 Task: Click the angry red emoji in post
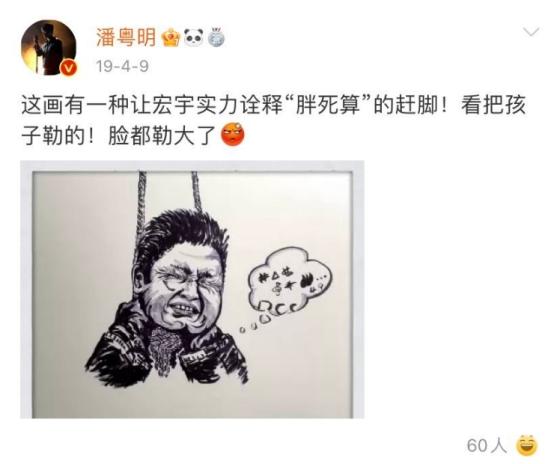click(232, 135)
